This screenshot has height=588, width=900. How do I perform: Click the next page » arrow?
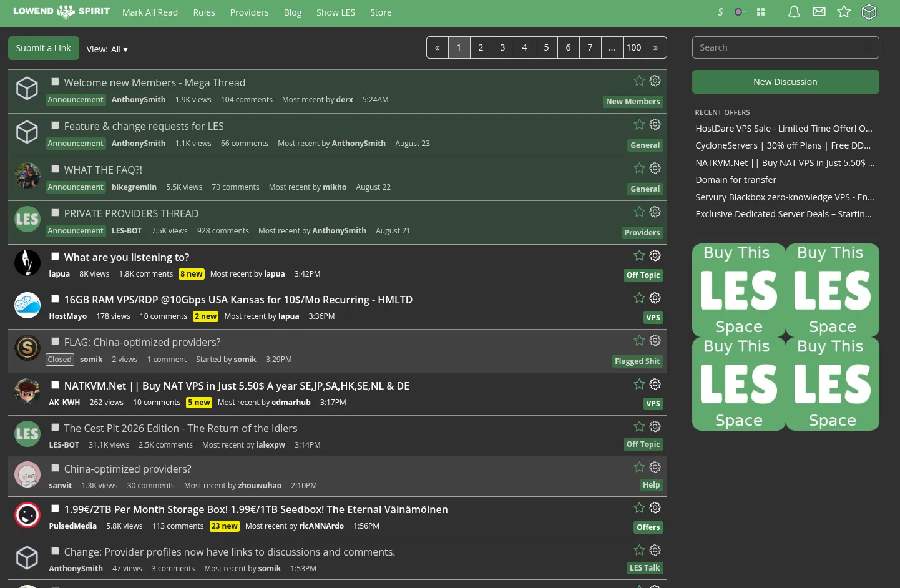pyautogui.click(x=655, y=47)
